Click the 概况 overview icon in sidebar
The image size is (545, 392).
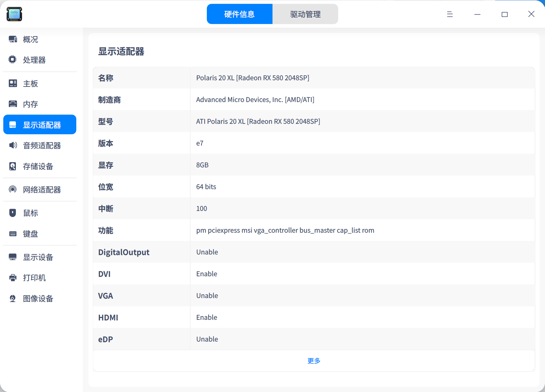13,39
